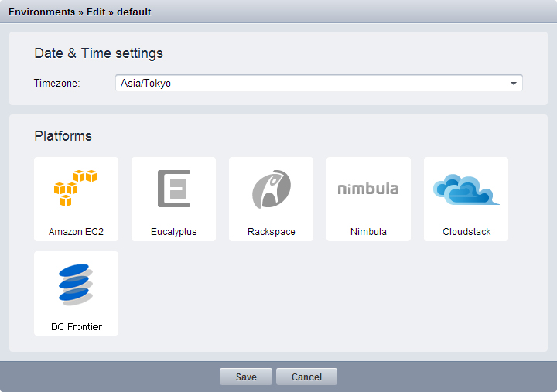Click the Timezone field label
The image size is (557, 392).
[x=56, y=83]
